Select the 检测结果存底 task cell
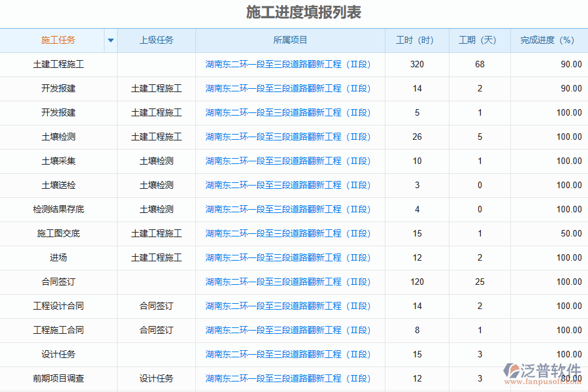Image resolution: width=588 pixels, height=392 pixels. click(58, 209)
